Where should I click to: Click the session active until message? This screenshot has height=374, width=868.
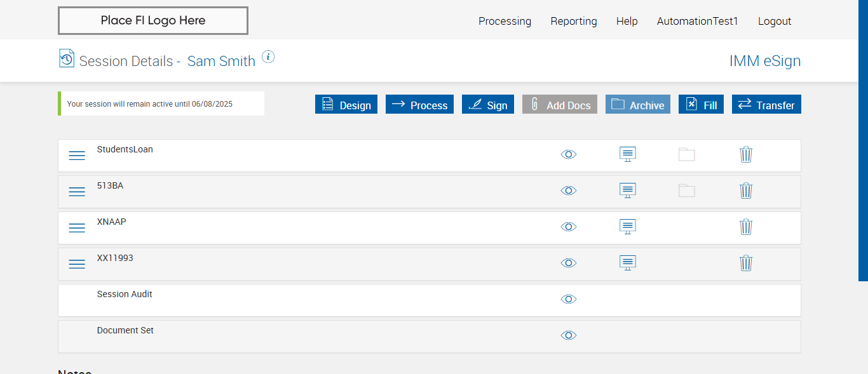coord(161,104)
